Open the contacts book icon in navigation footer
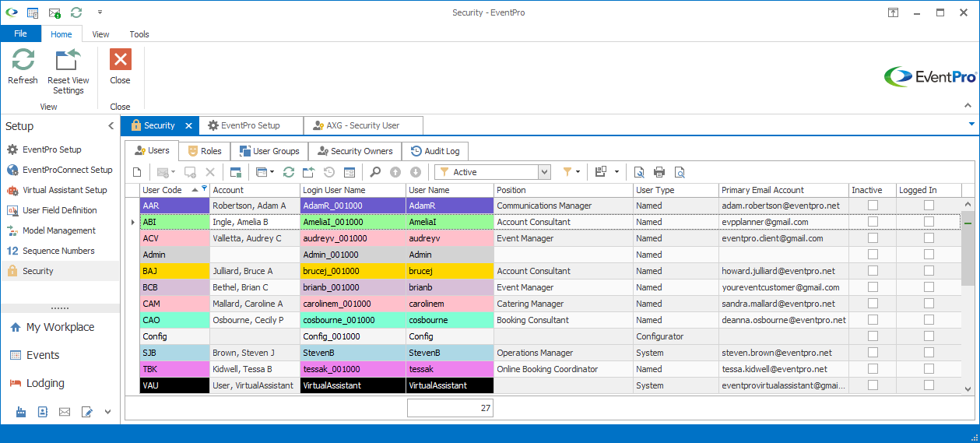The height and width of the screenshot is (443, 980). (43, 412)
